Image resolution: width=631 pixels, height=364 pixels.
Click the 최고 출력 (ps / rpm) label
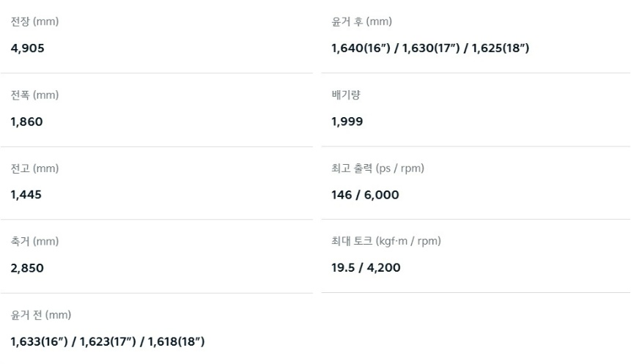click(378, 168)
